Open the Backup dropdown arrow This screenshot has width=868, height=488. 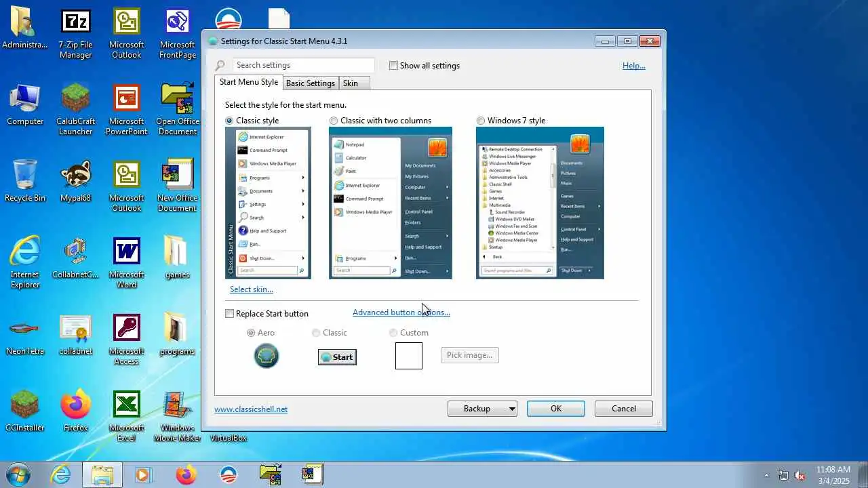tap(511, 409)
